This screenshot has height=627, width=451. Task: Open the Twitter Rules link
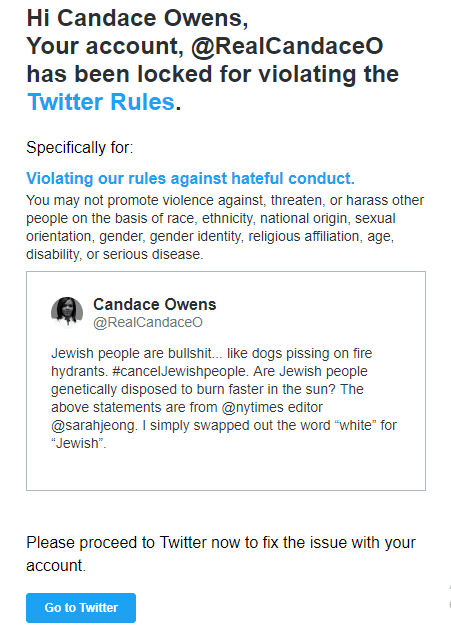101,102
